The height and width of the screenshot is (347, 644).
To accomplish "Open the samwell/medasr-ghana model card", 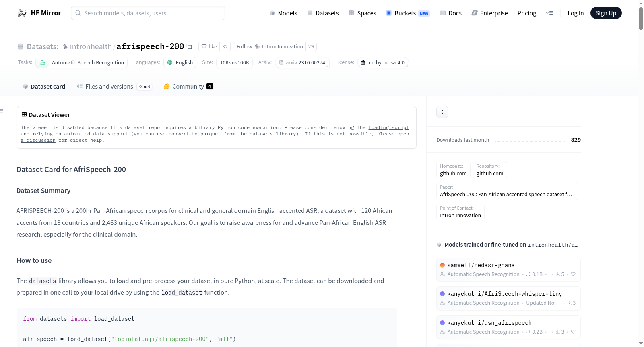I will (x=508, y=270).
